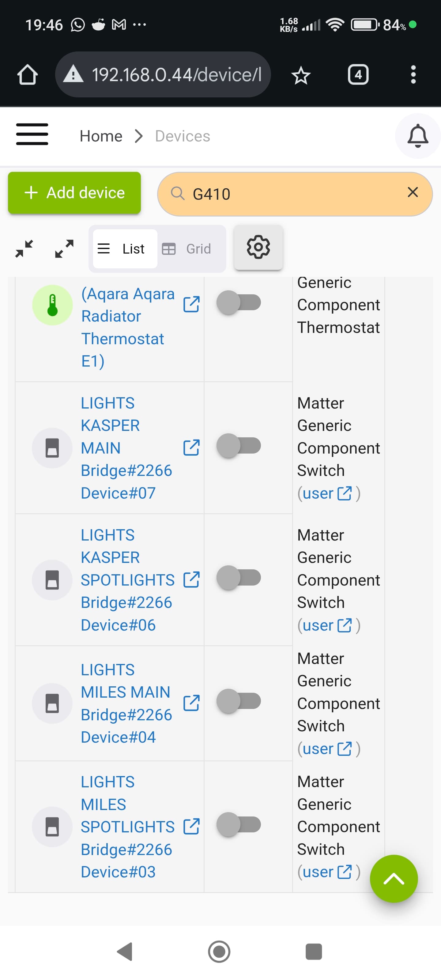Click the collapse-all rows icon
The width and height of the screenshot is (441, 980).
click(24, 249)
